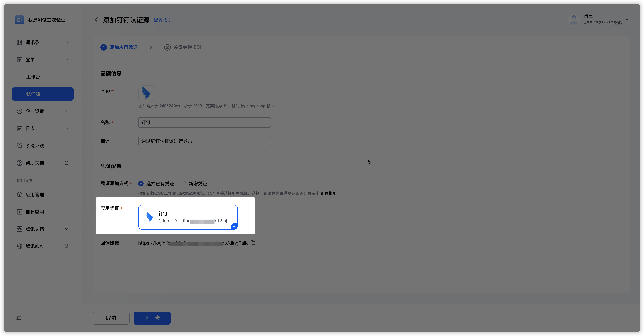Open the 配置指引 link near title

click(162, 20)
